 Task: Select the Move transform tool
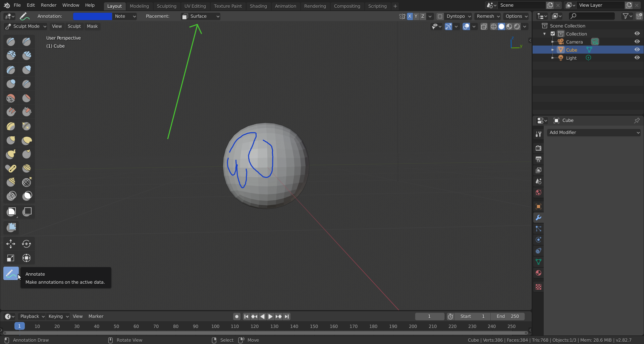coord(11,244)
